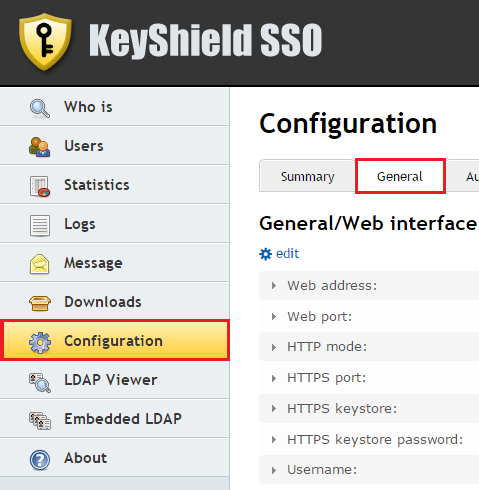Open the About page

115,458
